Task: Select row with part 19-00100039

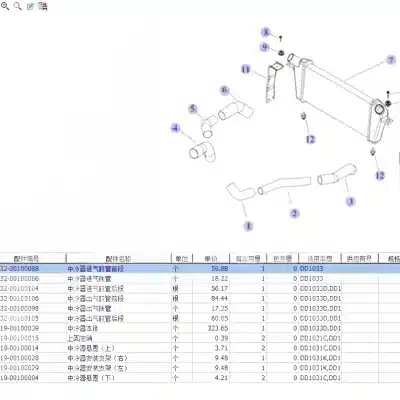Action: tap(200, 328)
